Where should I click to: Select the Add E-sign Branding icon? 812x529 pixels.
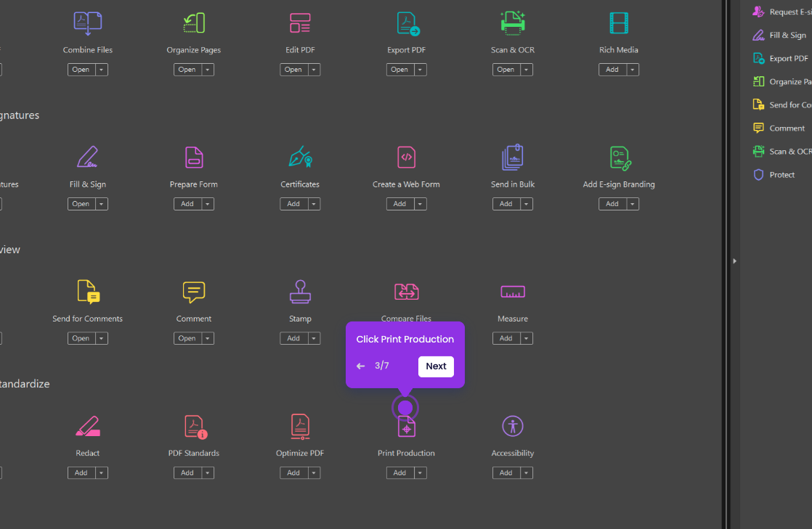coord(620,158)
